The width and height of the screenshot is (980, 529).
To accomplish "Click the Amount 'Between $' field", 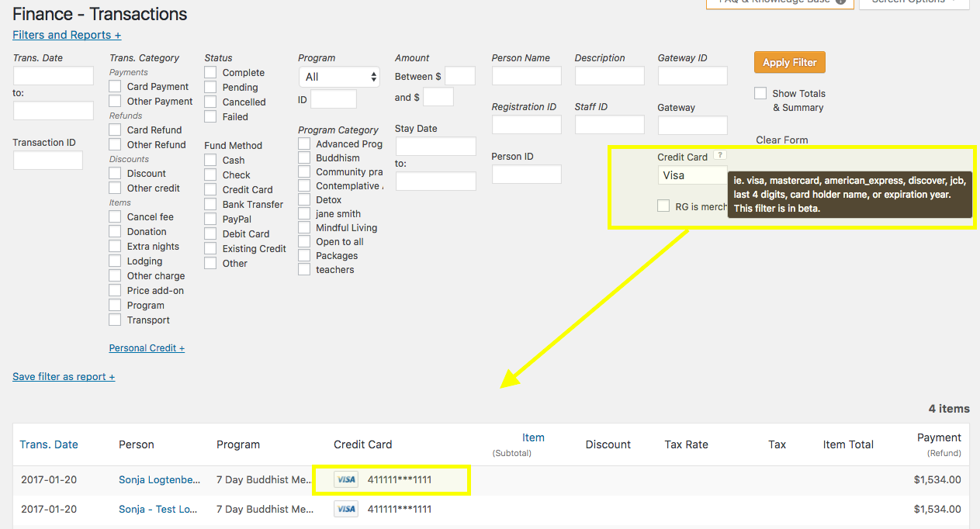I will 460,76.
